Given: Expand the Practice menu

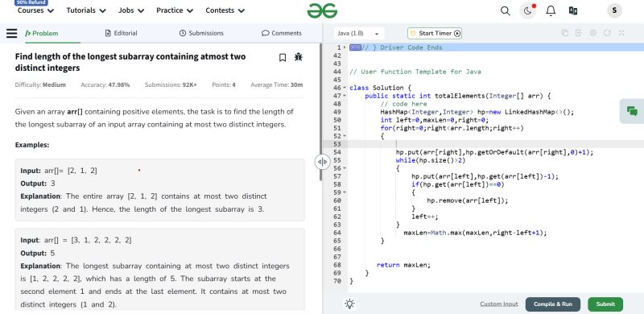Looking at the screenshot, I should point(175,10).
